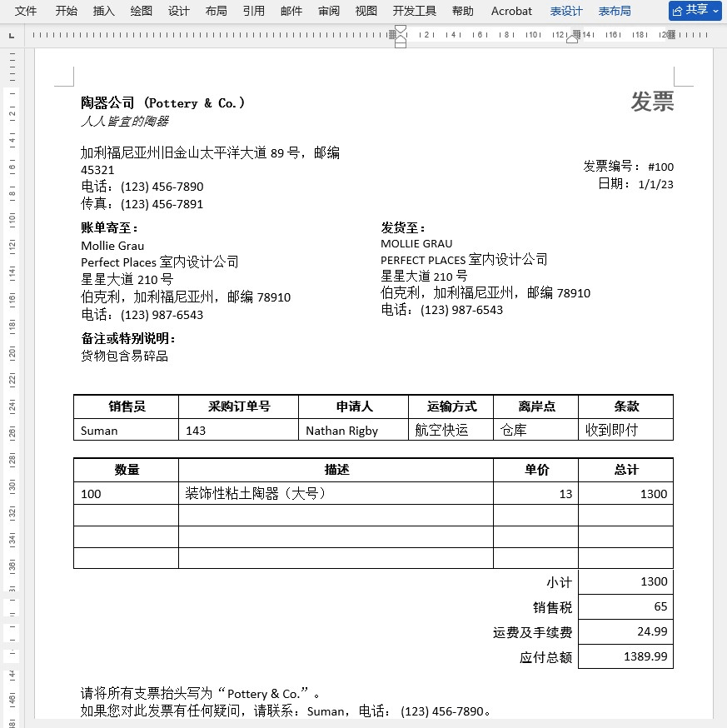This screenshot has width=727, height=728.
Task: Click the hanging indent marker on the ruler
Action: tap(399, 37)
